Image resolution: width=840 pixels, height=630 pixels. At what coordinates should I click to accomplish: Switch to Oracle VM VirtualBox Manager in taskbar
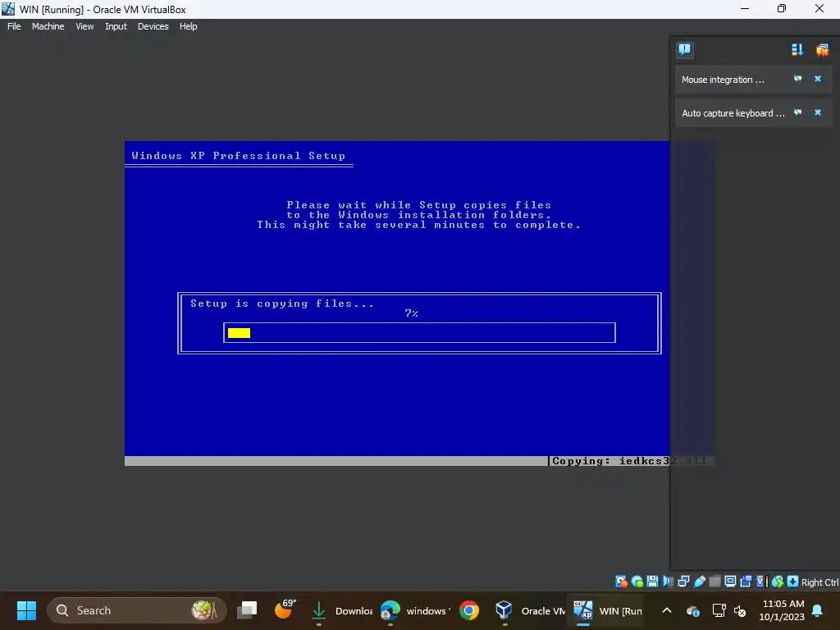(x=529, y=610)
